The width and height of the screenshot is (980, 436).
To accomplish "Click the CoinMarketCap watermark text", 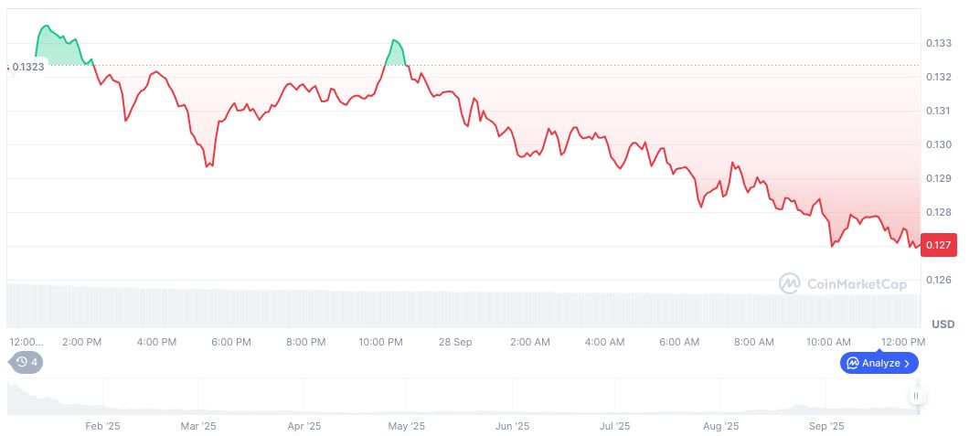I will [857, 284].
